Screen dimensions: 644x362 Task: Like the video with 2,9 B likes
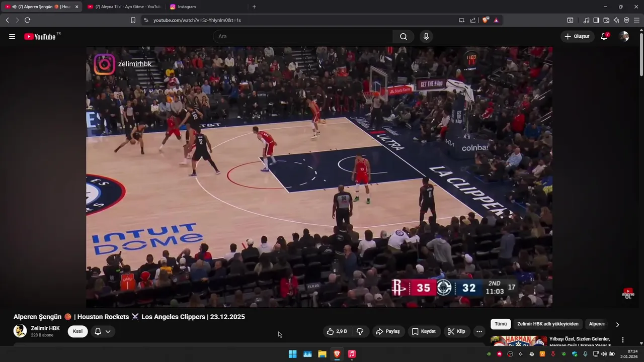tap(337, 331)
